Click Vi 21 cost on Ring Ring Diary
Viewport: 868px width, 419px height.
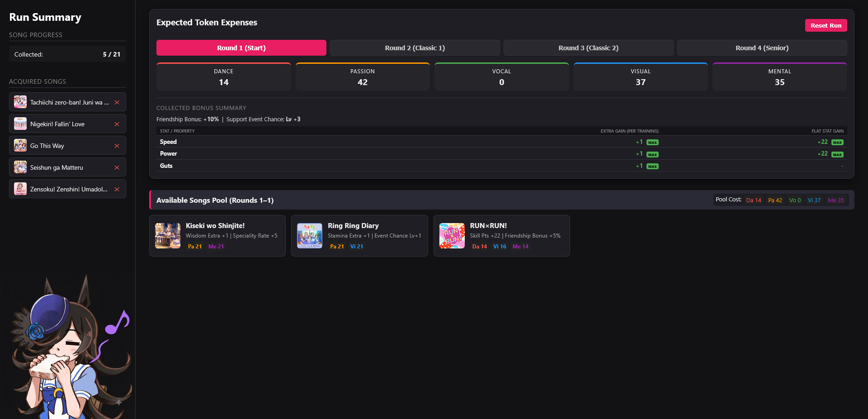coord(357,247)
